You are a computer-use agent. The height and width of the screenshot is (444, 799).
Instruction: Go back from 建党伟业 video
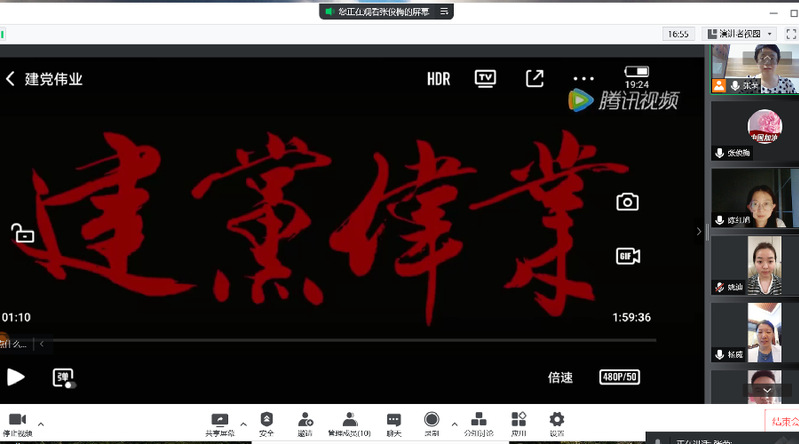[x=10, y=79]
